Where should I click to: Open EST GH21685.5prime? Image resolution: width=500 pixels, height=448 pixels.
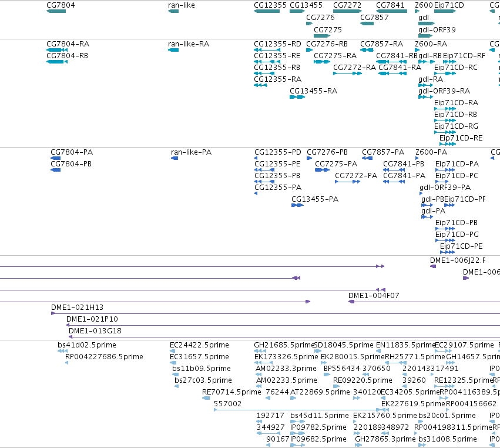284,345
